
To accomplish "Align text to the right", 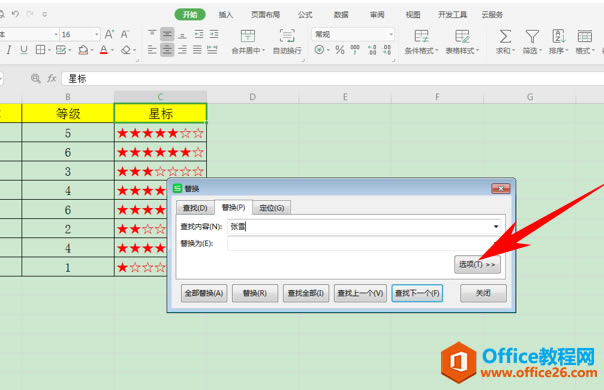I will [x=183, y=50].
